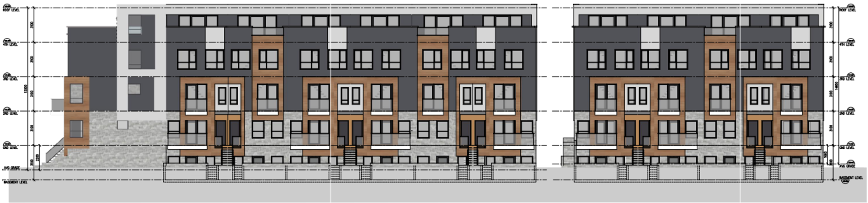Select upper window on far-left wood-clad annex
The width and height of the screenshot is (868, 203).
tap(76, 93)
